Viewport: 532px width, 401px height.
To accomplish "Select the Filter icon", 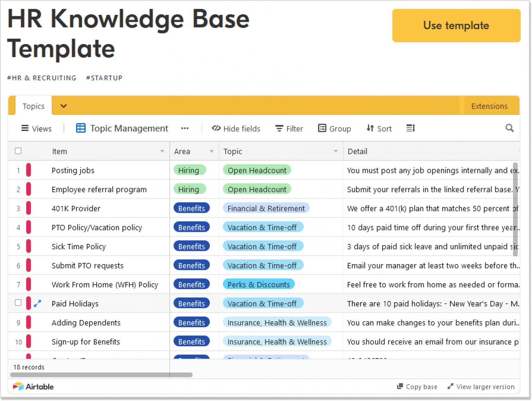I will click(x=279, y=128).
